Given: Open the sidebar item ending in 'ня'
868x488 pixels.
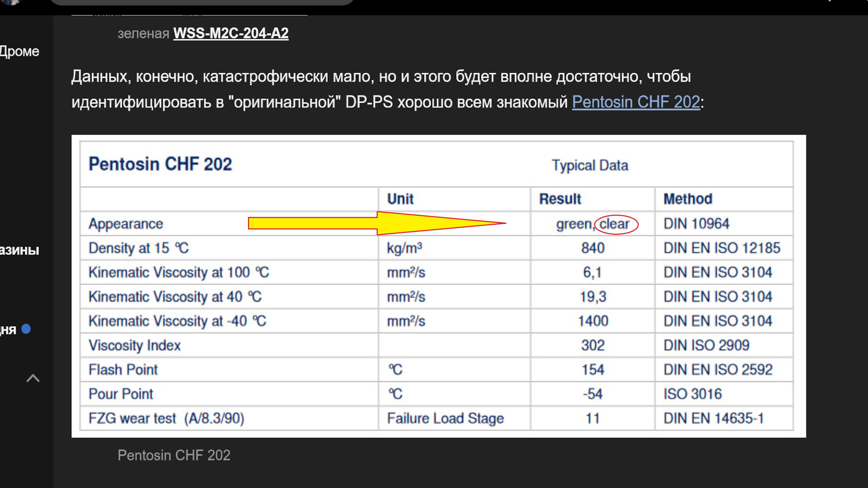Looking at the screenshot, I should (8, 329).
